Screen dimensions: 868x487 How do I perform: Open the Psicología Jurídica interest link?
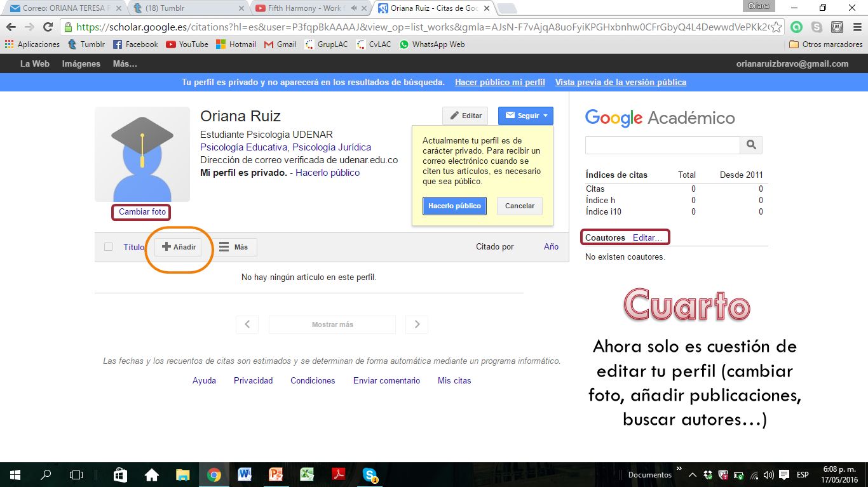point(332,147)
